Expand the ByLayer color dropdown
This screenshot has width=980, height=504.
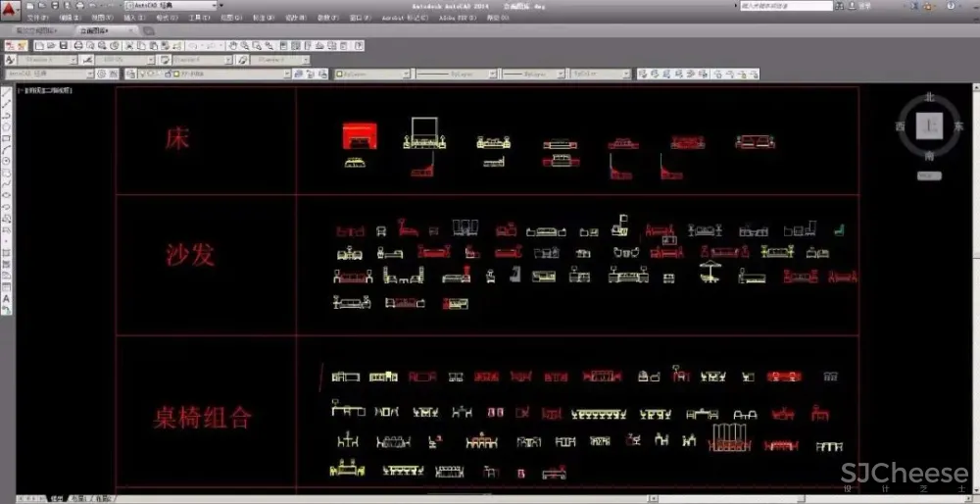point(372,74)
